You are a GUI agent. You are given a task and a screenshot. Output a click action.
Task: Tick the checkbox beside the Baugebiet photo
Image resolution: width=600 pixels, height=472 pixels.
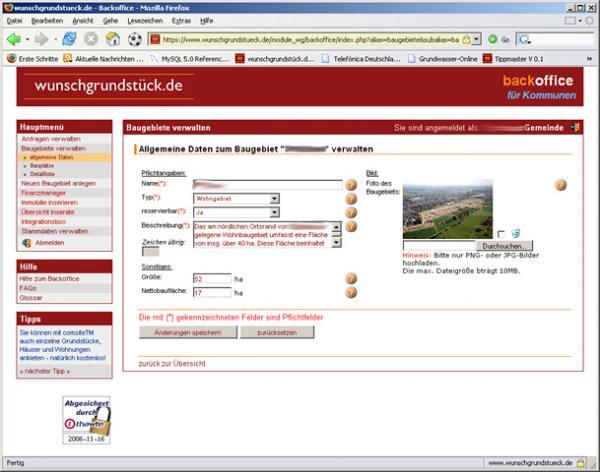501,234
